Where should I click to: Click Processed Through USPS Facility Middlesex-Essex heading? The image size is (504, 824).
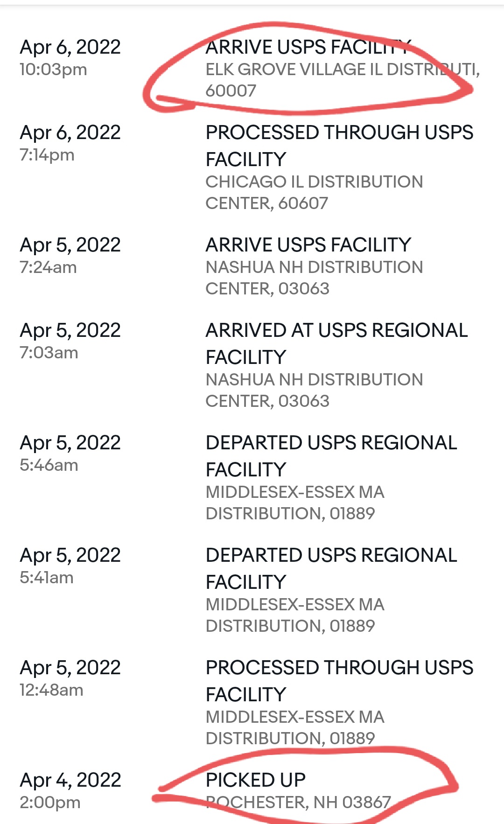339,681
